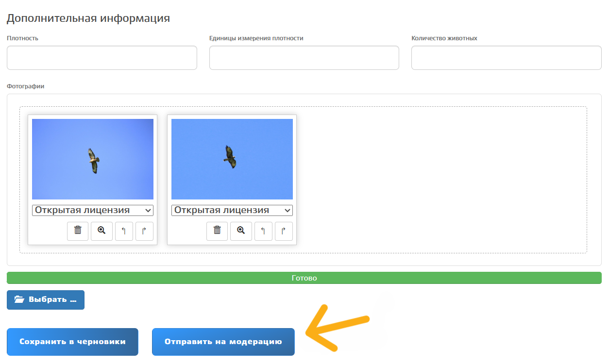The height and width of the screenshot is (364, 609).
Task: Focus the Единицы измерения плотности field
Action: pyautogui.click(x=304, y=58)
